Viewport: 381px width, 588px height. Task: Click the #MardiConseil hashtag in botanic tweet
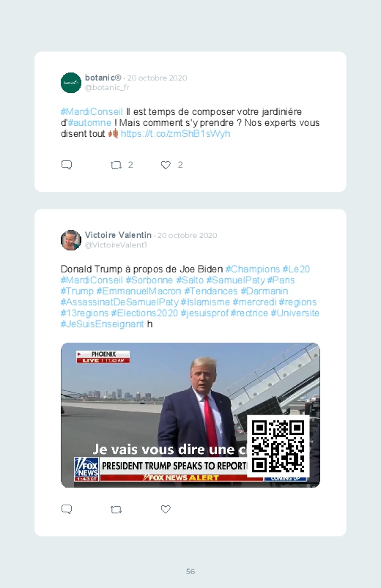click(x=92, y=112)
